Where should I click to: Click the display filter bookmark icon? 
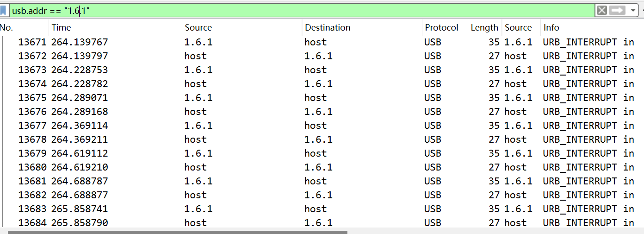click(x=3, y=11)
